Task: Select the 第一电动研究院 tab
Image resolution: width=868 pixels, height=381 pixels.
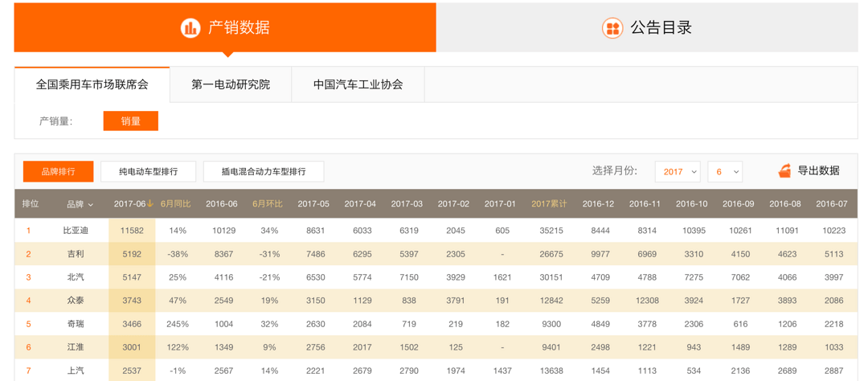Action: point(231,84)
